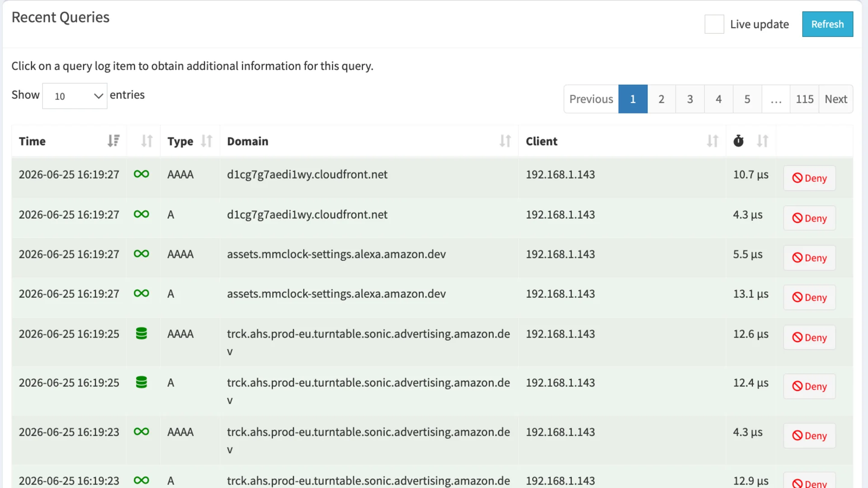The width and height of the screenshot is (868, 488).
Task: Deny alexa.amazon.dev A query with 13.1 µs reply
Action: coord(809,297)
